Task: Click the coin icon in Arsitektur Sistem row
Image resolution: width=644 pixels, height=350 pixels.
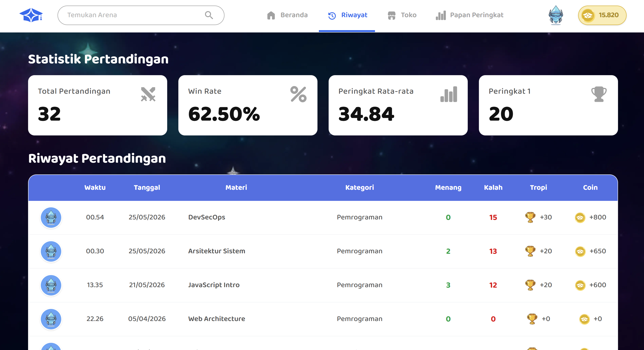Action: click(580, 251)
